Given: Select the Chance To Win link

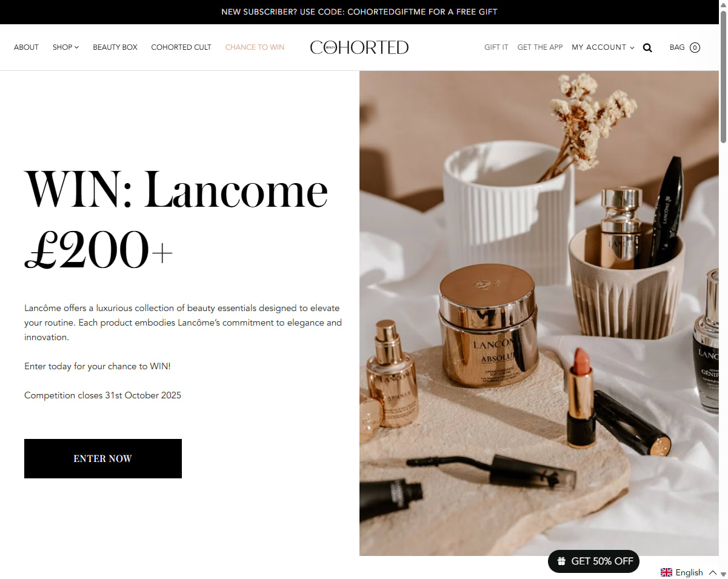Looking at the screenshot, I should tap(255, 47).
